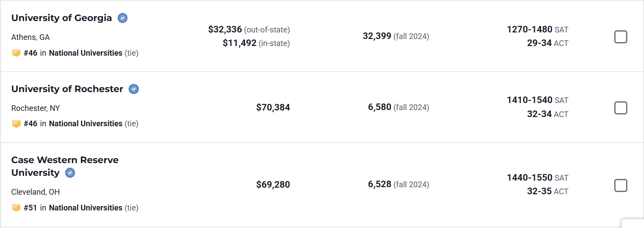
Task: Check the University of Georgia compare checkbox
Action: pyautogui.click(x=620, y=37)
